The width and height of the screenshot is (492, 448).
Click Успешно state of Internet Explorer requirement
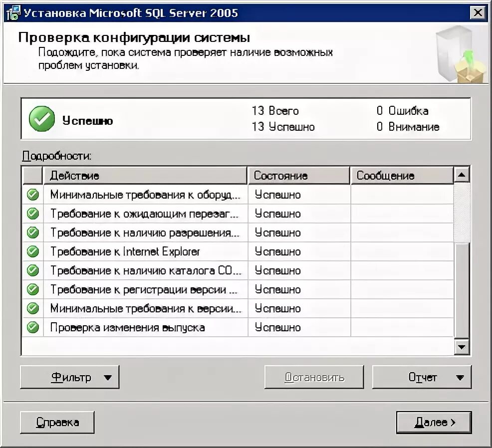point(278,251)
